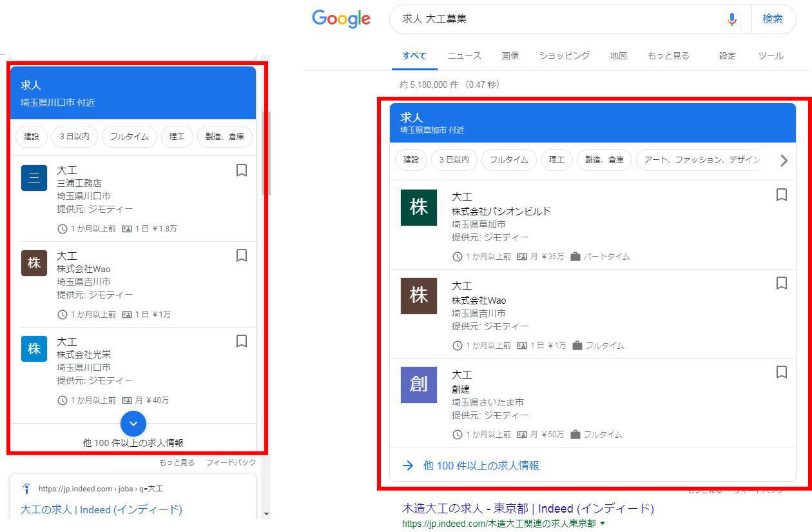Click the briefcase icon in the 創建 listing
Screen dimensions: 812x532
coord(575,435)
